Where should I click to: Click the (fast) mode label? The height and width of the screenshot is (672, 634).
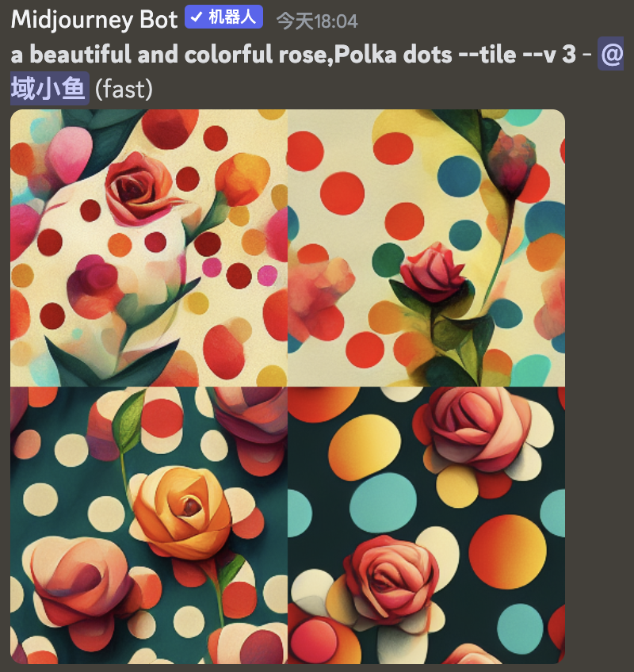point(124,89)
